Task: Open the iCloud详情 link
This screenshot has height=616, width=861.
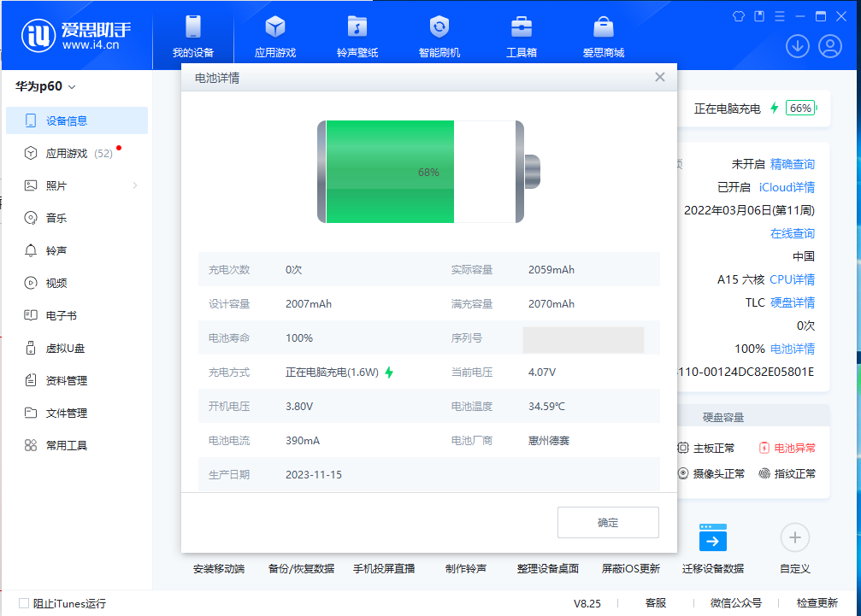Action: [787, 187]
